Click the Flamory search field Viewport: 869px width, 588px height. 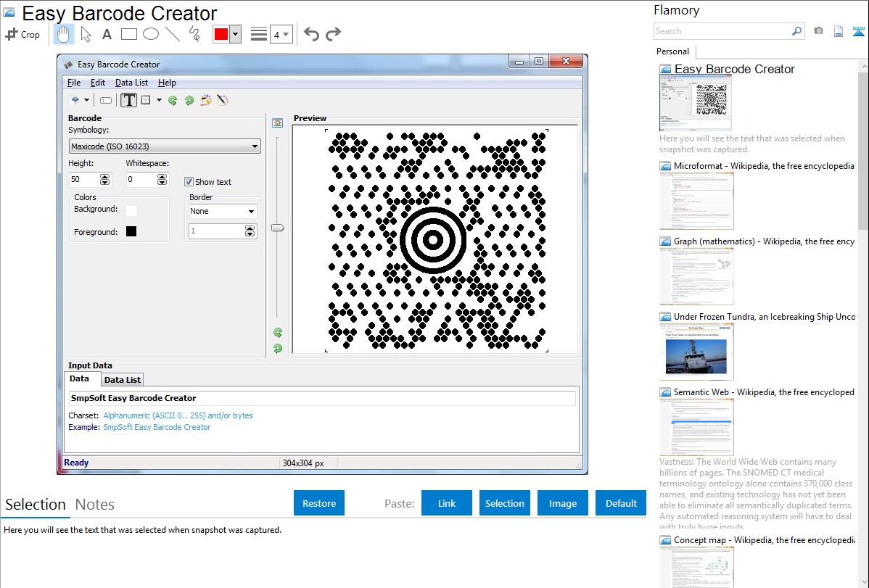coord(722,31)
